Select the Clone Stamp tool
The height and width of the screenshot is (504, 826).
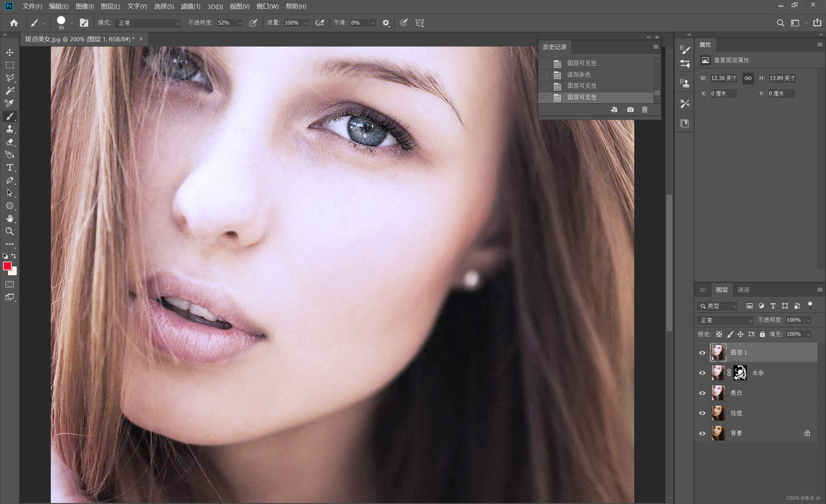[10, 129]
